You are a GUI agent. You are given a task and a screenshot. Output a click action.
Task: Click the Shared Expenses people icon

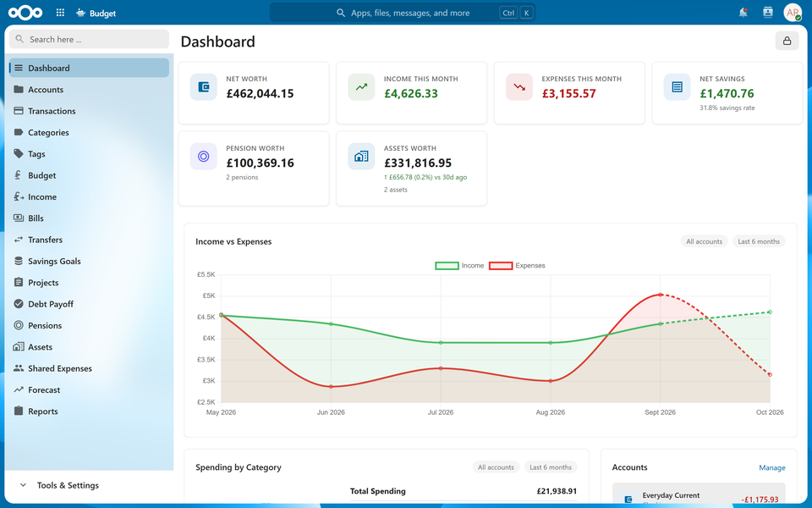coord(19,368)
